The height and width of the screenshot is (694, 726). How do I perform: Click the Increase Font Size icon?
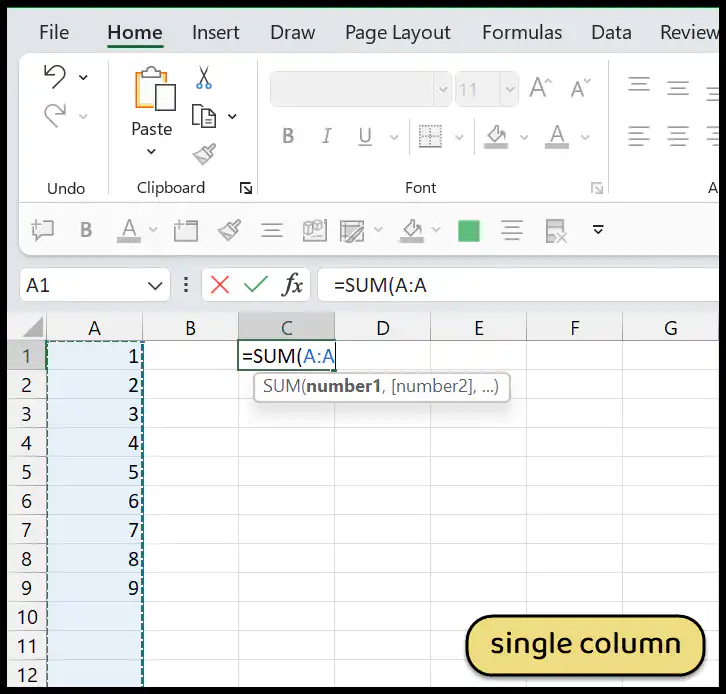coord(540,88)
